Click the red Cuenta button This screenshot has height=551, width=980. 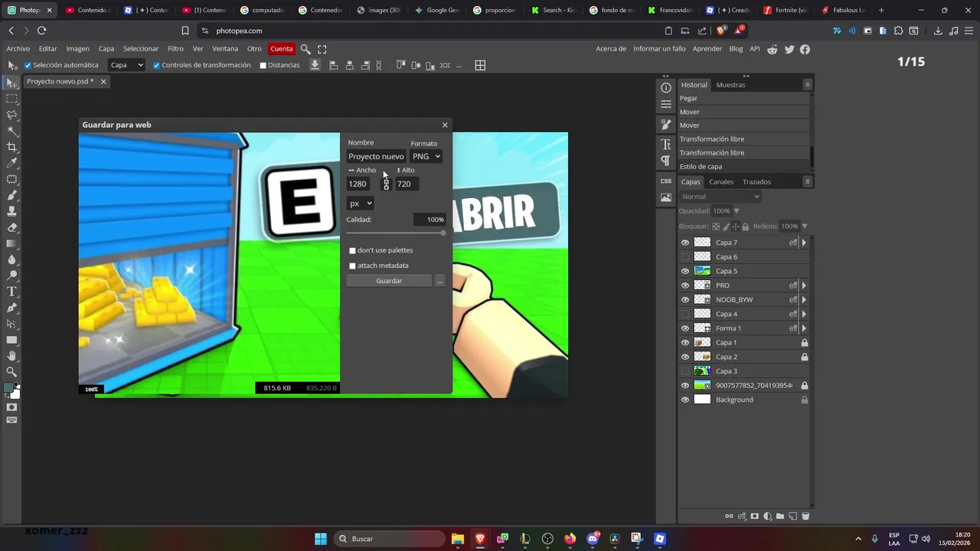coord(282,49)
